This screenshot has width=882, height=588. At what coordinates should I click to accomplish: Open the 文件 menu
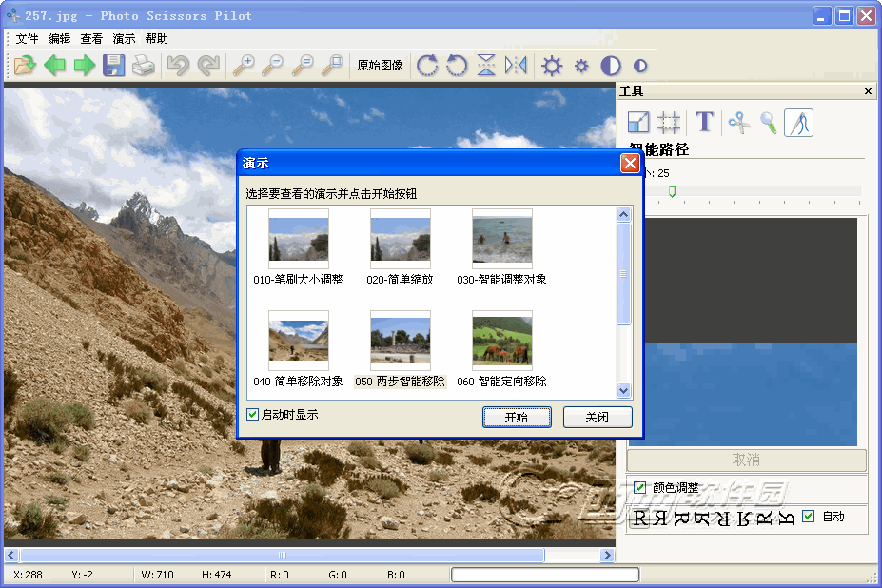(27, 38)
